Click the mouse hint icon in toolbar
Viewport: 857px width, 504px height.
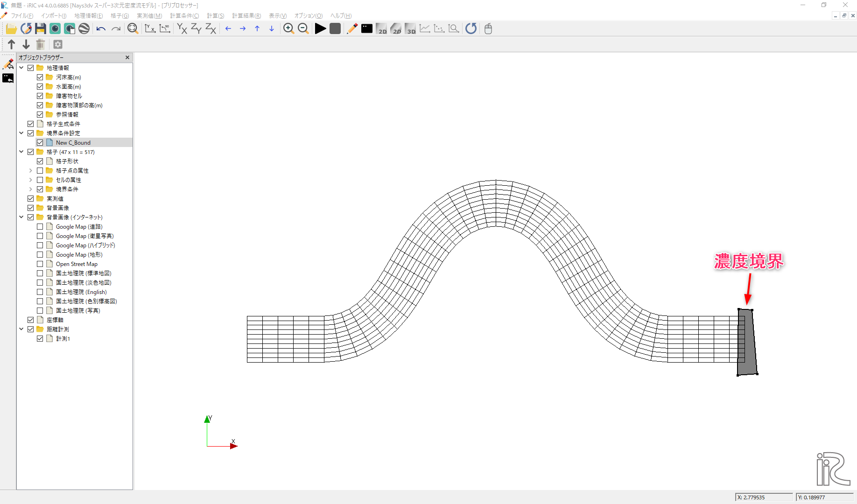click(x=488, y=29)
